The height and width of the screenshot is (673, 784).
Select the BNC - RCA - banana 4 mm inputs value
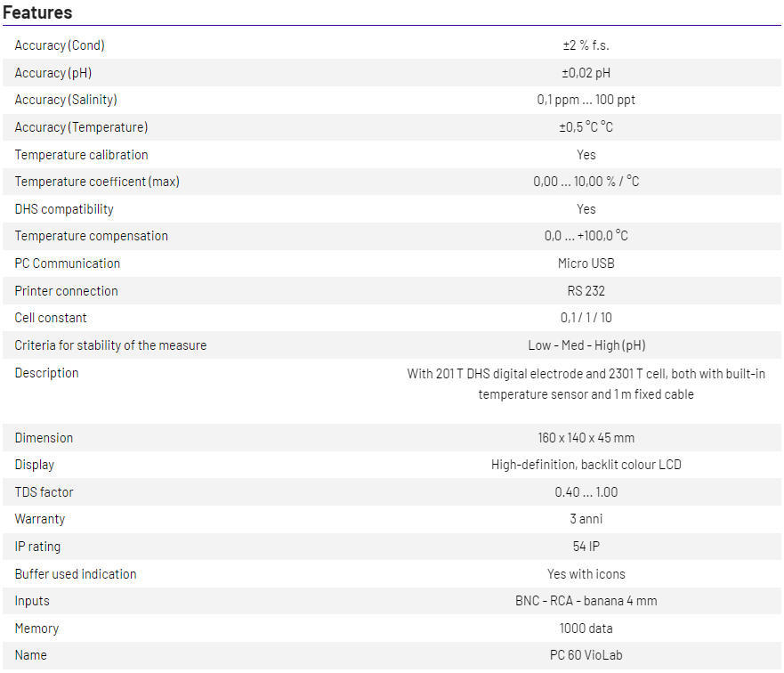pos(586,601)
